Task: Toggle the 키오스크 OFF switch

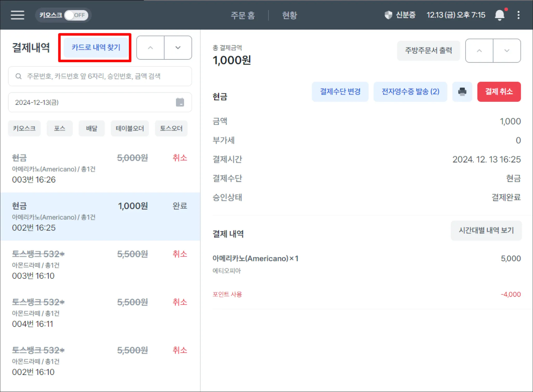Action: pos(76,15)
